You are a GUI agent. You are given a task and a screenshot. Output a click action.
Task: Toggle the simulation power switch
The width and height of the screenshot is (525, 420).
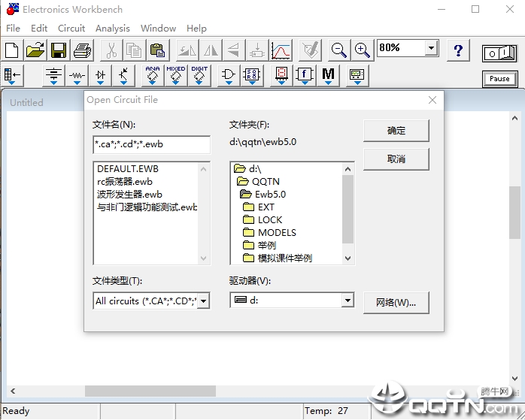pos(499,53)
